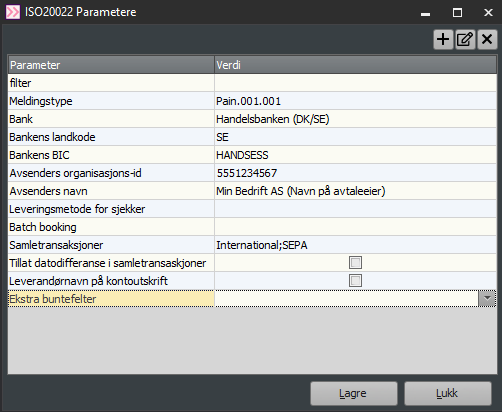Image resolution: width=502 pixels, height=412 pixels.
Task: Click the filter value field
Action: (x=355, y=83)
